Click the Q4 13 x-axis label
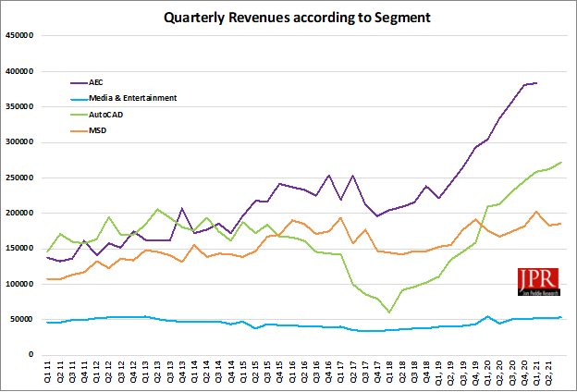 pos(182,373)
